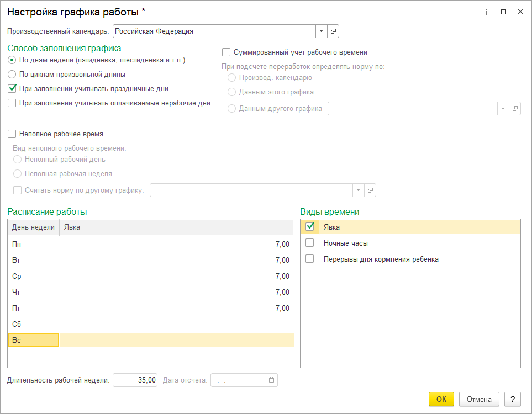The height and width of the screenshot is (414, 532).
Task: Enable учитывать оплачиваемые нерабочие дни checkbox
Action: [12, 103]
